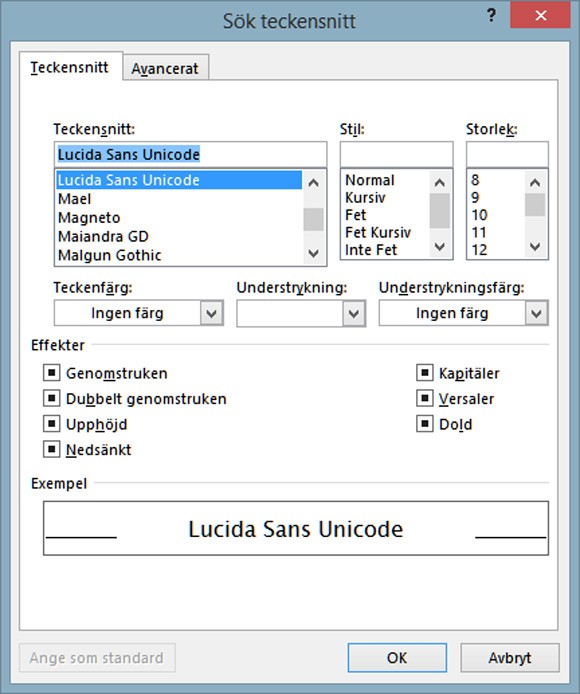Switch to the Teckensnitt tab
Image resolution: width=580 pixels, height=694 pixels.
(70, 67)
